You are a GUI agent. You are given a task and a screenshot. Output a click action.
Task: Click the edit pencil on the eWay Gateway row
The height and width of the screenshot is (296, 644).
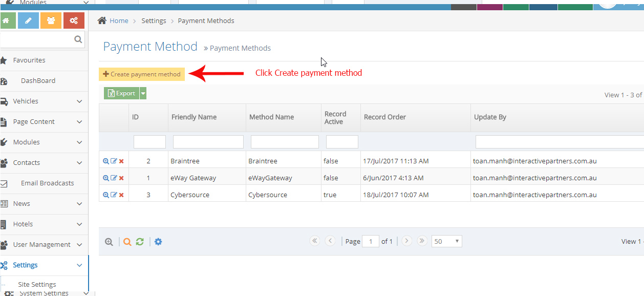pyautogui.click(x=113, y=177)
